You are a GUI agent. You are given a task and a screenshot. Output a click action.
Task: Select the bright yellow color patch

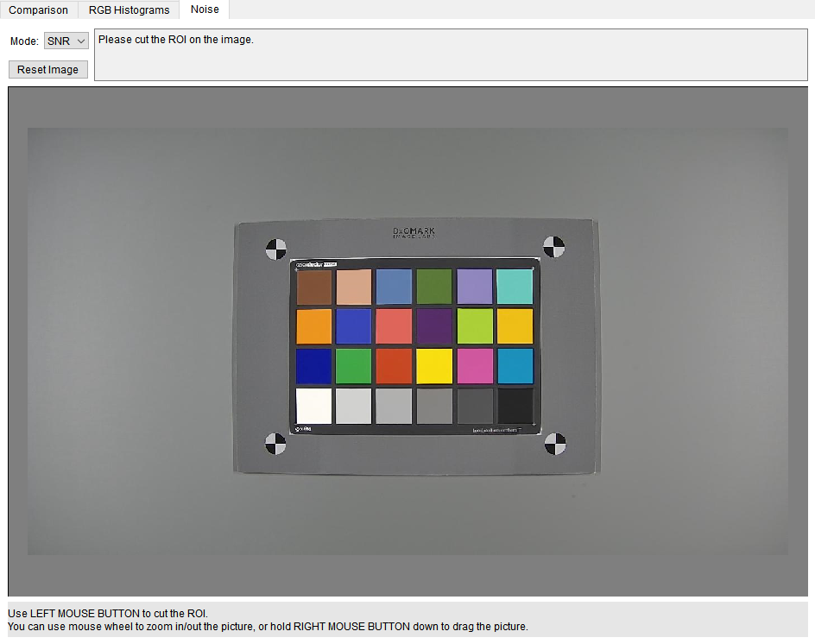pyautogui.click(x=434, y=366)
